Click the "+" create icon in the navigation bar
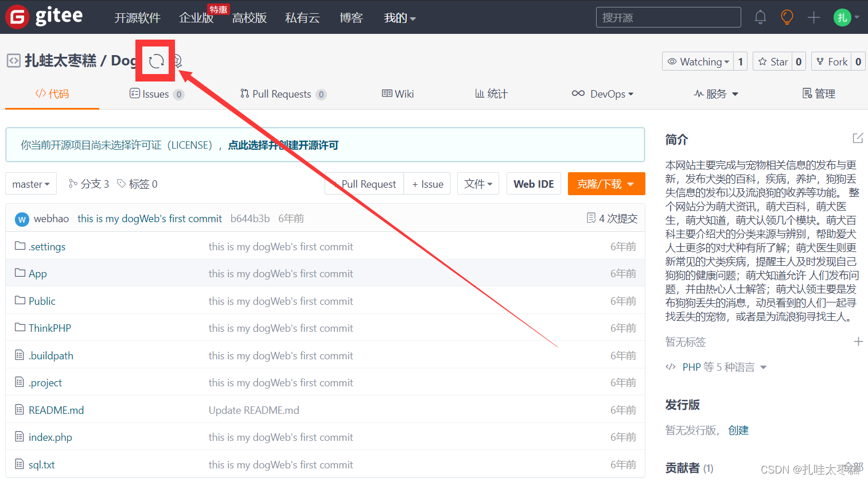The image size is (868, 481). 813,17
